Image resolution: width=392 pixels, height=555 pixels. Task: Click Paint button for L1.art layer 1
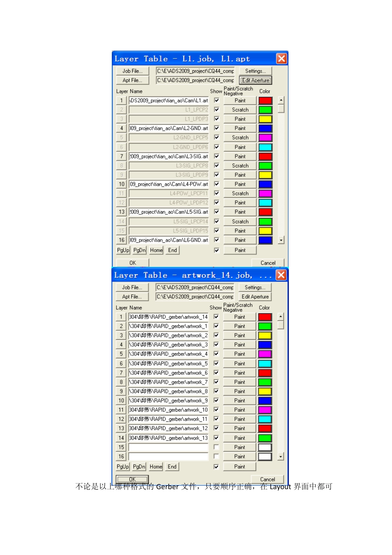coord(240,100)
